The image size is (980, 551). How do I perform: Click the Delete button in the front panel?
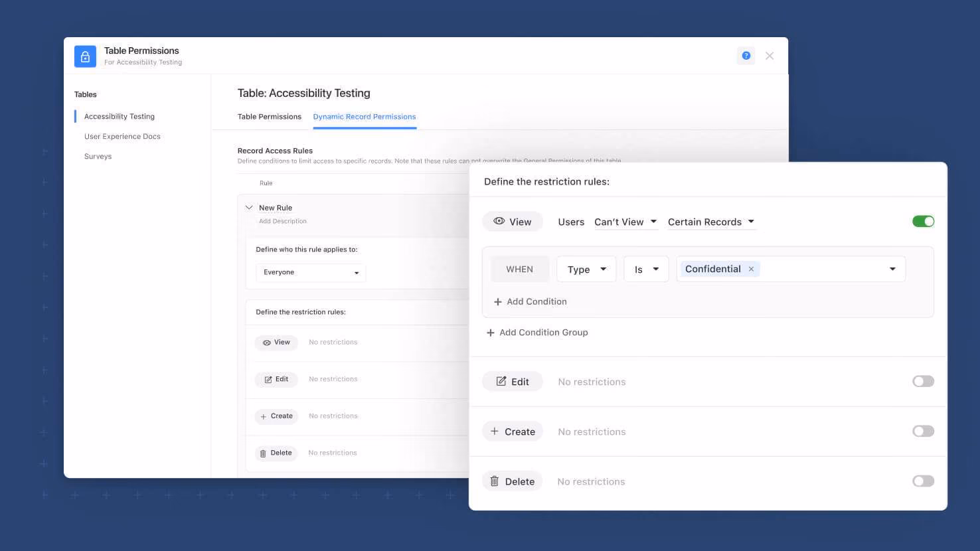513,481
